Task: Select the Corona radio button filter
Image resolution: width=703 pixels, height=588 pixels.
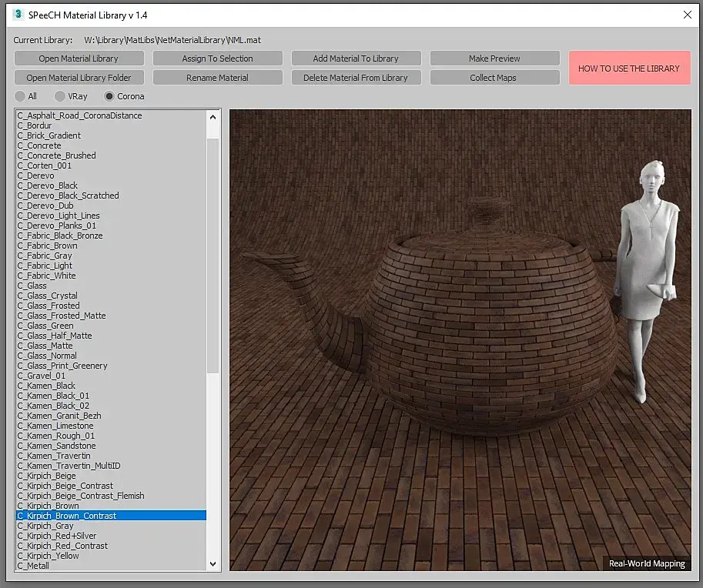Action: point(109,97)
